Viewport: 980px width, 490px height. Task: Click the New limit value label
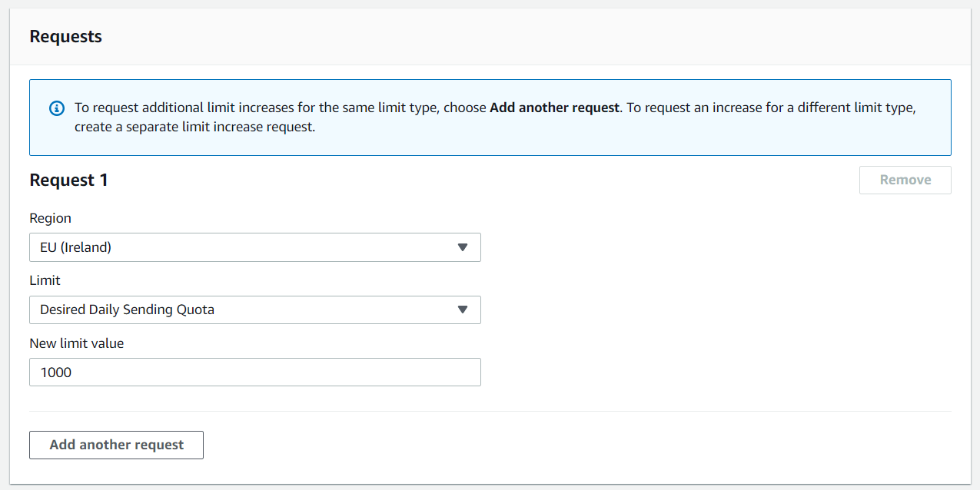pos(76,343)
